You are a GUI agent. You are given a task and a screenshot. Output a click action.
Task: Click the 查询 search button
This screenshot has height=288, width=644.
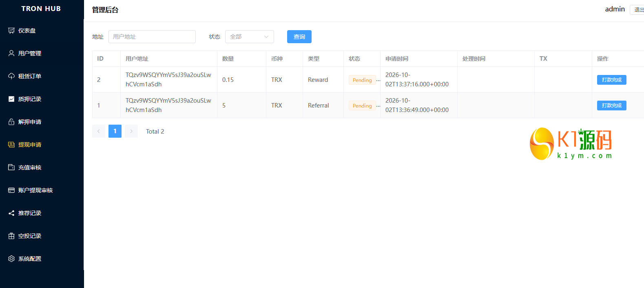299,37
